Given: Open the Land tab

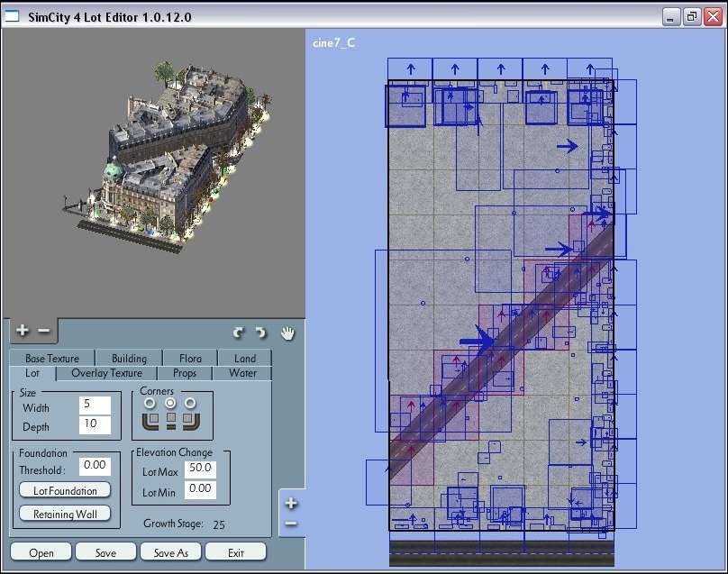Looking at the screenshot, I should point(245,359).
